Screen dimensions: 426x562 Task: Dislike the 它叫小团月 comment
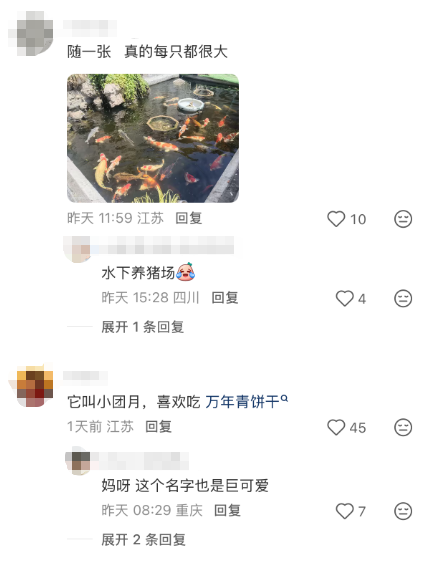(403, 427)
